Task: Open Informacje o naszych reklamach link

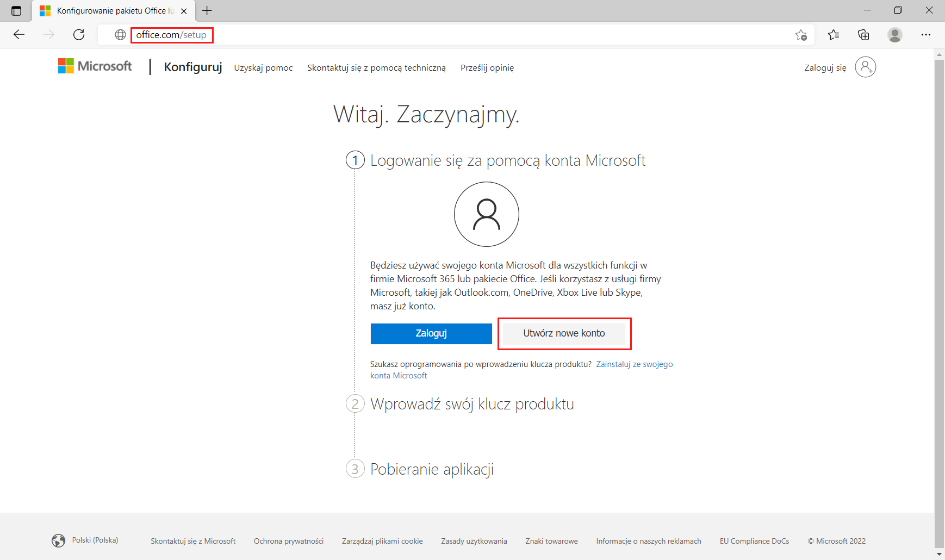Action: click(x=649, y=541)
